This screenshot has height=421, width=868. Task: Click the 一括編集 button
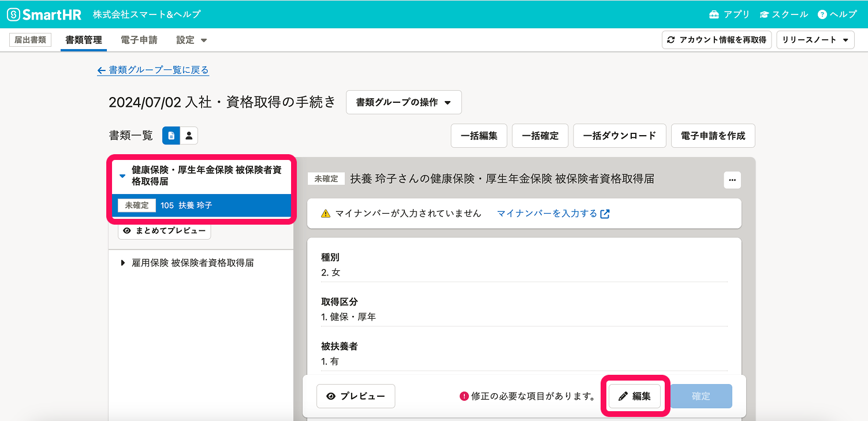tap(479, 136)
